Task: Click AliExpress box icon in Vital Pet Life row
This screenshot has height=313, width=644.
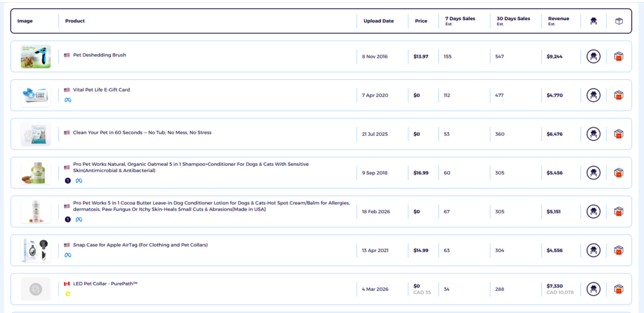Action: [x=619, y=95]
